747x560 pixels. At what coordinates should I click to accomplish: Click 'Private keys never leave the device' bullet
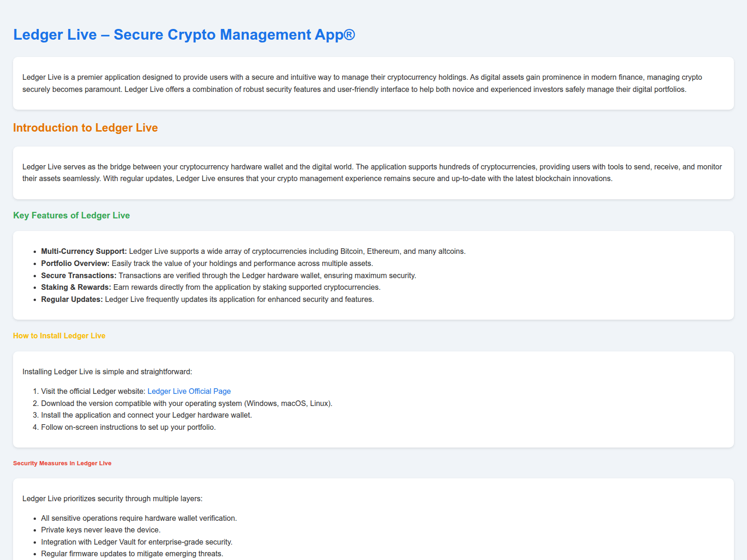tap(101, 530)
